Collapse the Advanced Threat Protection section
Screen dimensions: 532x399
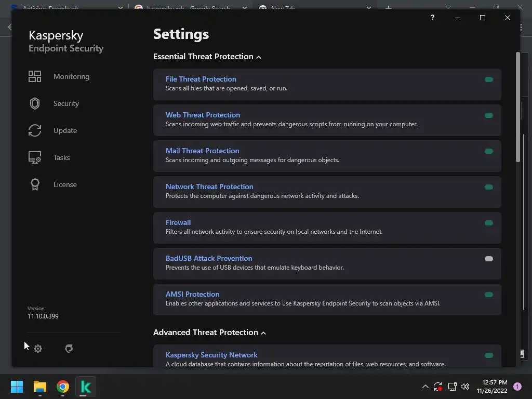click(x=209, y=332)
